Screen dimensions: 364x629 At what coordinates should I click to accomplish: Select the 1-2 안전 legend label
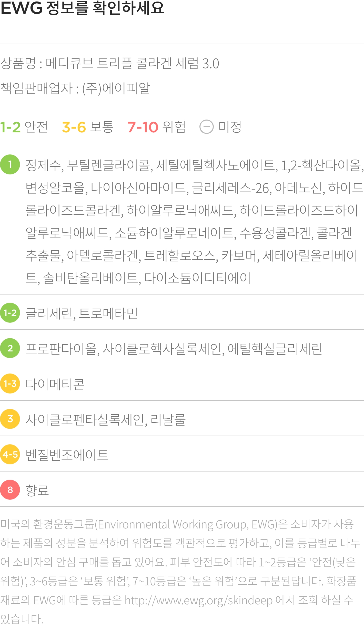tap(24, 127)
